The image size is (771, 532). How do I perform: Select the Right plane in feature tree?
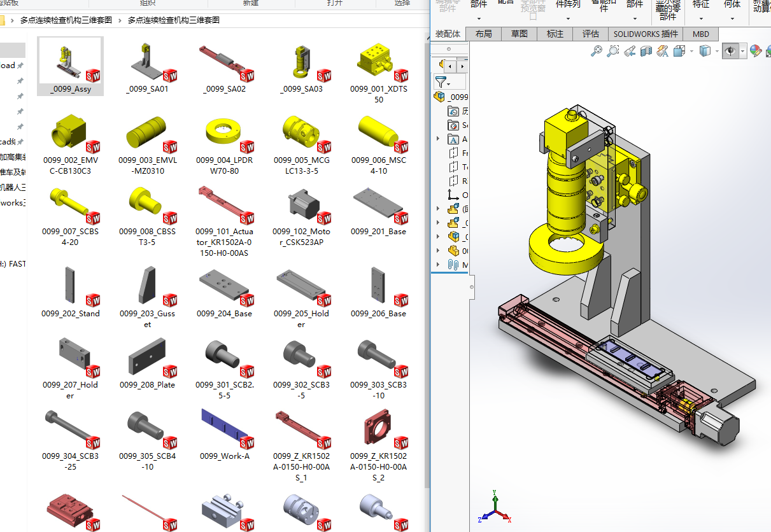[x=458, y=181]
